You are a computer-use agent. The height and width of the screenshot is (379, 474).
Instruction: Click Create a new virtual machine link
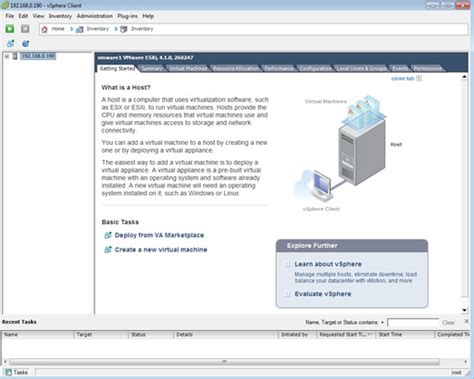161,250
